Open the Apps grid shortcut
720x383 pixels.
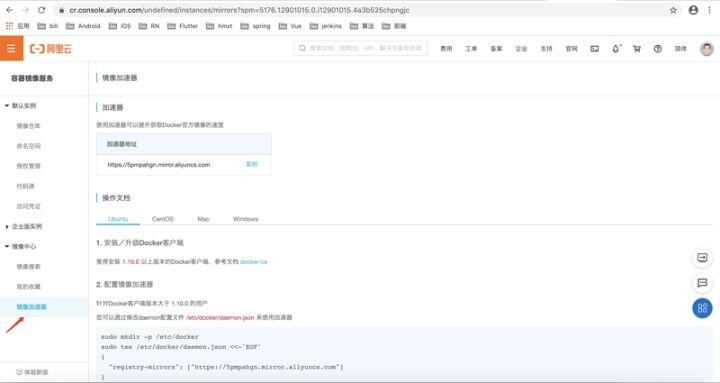tap(17, 26)
